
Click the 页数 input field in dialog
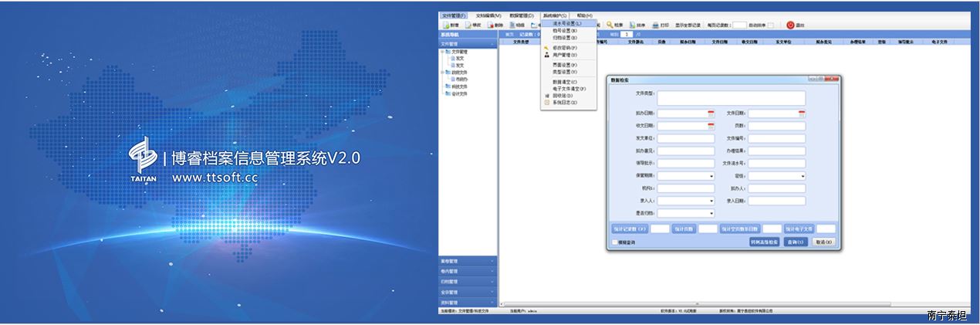[777, 126]
